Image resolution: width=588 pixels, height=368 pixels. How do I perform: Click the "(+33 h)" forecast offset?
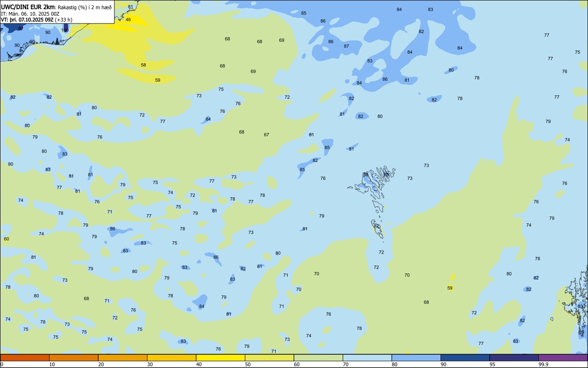click(63, 20)
